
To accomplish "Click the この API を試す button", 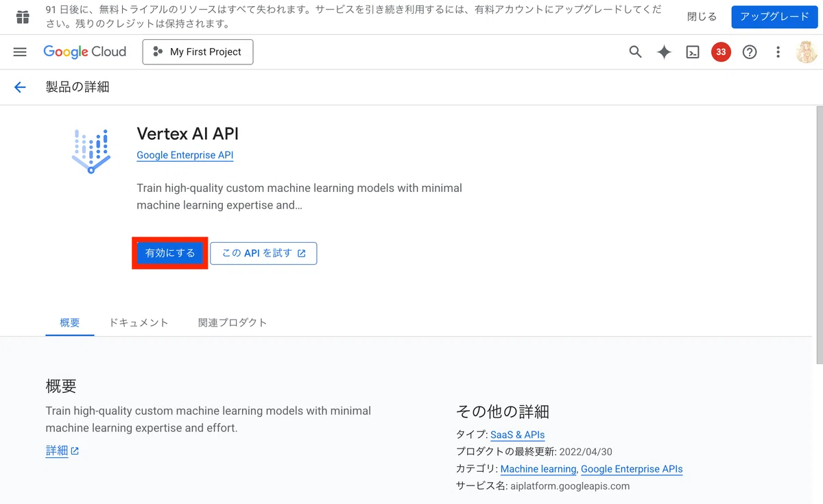I will [263, 253].
